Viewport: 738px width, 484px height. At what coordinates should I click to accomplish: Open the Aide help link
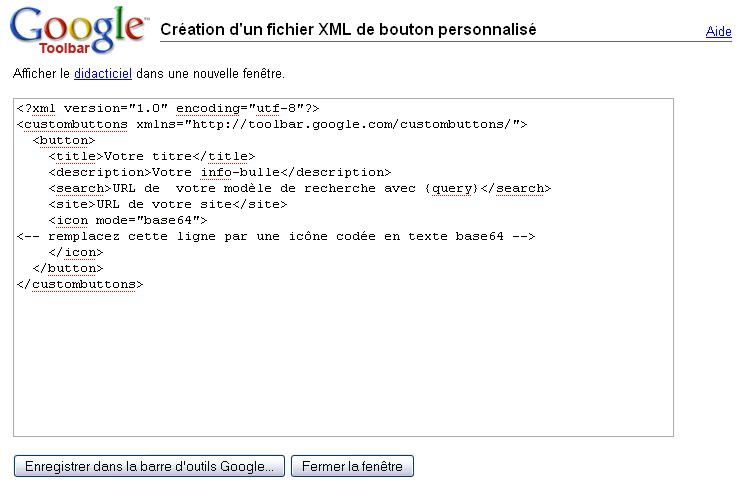point(718,32)
